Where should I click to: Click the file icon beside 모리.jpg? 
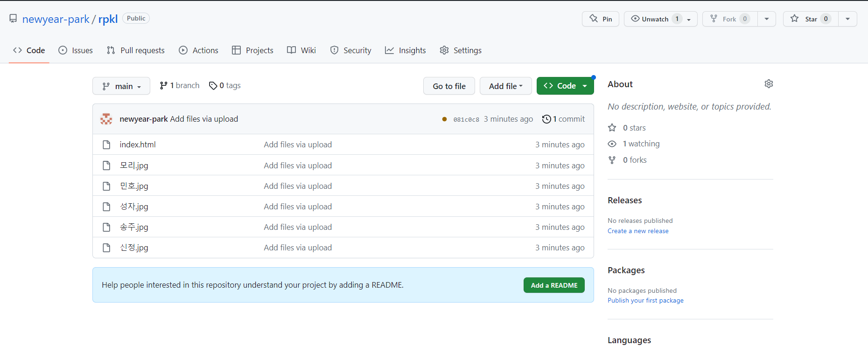[x=106, y=166]
